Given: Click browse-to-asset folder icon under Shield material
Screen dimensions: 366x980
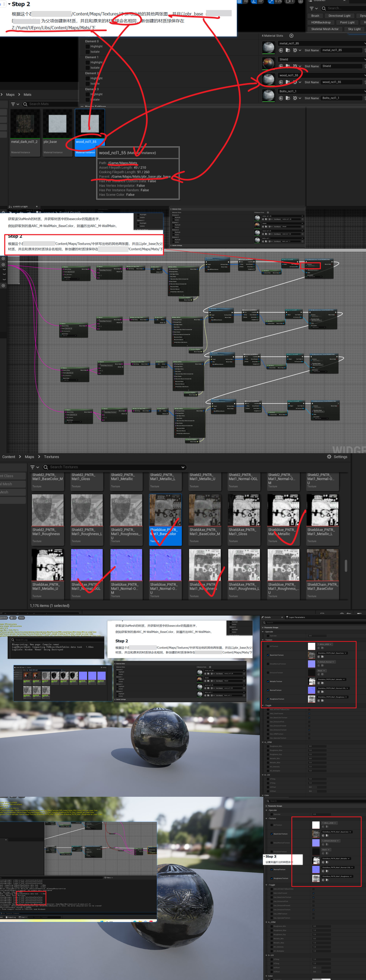Looking at the screenshot, I should 288,66.
